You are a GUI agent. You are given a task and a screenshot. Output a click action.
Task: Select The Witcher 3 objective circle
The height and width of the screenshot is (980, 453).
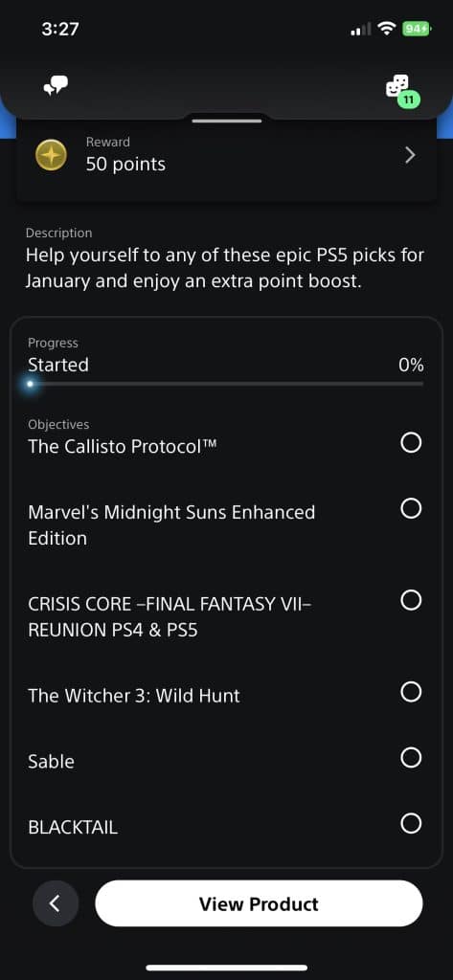(411, 692)
